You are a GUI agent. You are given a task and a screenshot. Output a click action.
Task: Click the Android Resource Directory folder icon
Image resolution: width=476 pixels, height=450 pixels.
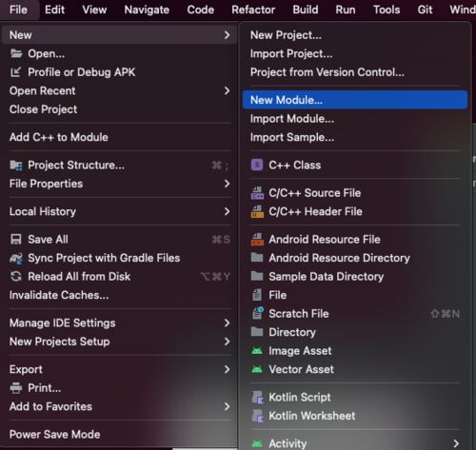point(257,258)
